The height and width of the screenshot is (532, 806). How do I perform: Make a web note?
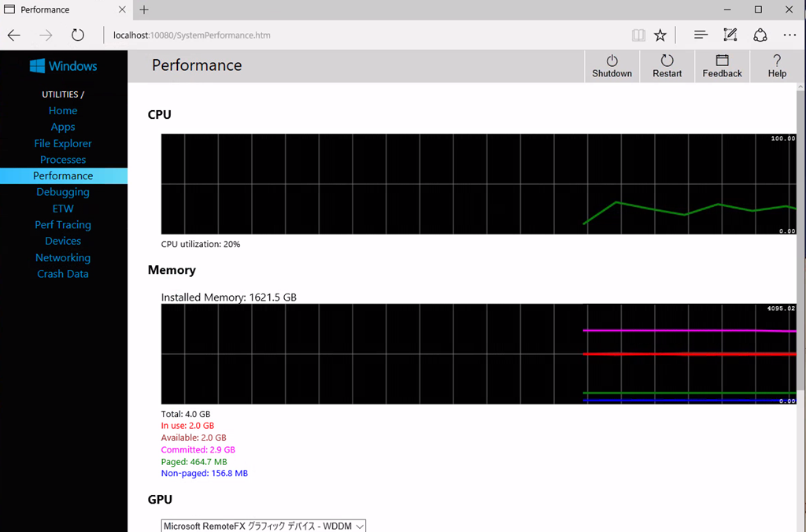730,35
